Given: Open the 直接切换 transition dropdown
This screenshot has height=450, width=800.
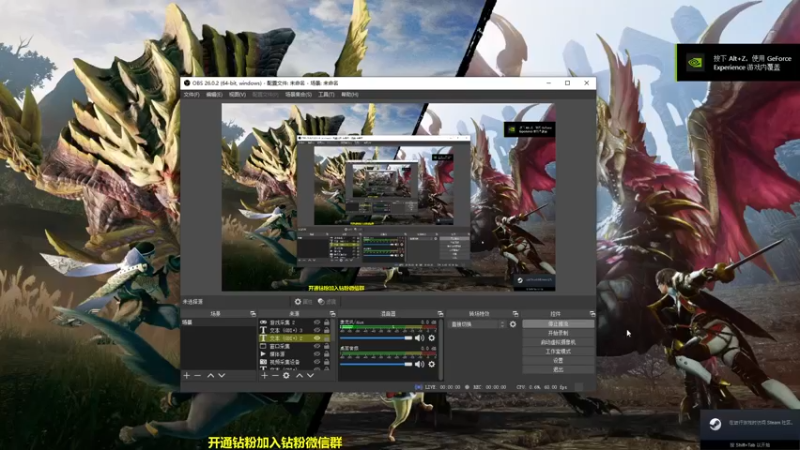Looking at the screenshot, I should tap(477, 324).
